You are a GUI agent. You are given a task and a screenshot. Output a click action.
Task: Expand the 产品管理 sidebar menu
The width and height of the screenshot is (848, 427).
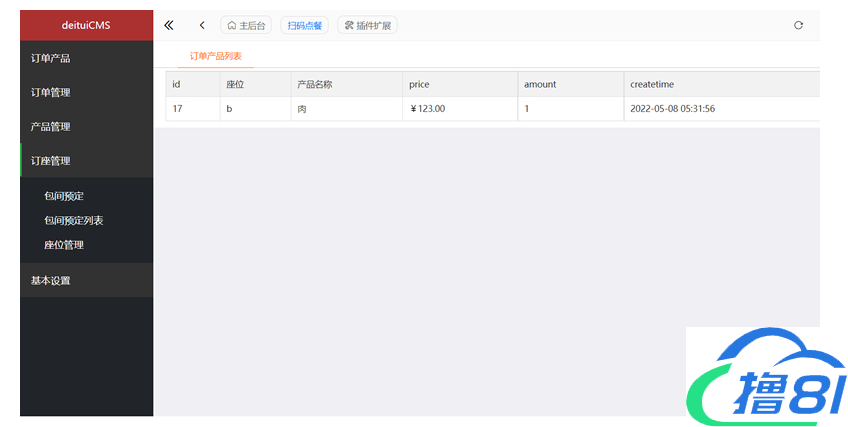[86, 126]
